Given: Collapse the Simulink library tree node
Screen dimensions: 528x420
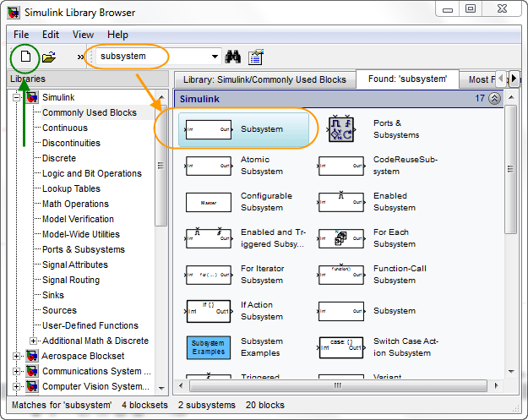Looking at the screenshot, I should (x=16, y=98).
